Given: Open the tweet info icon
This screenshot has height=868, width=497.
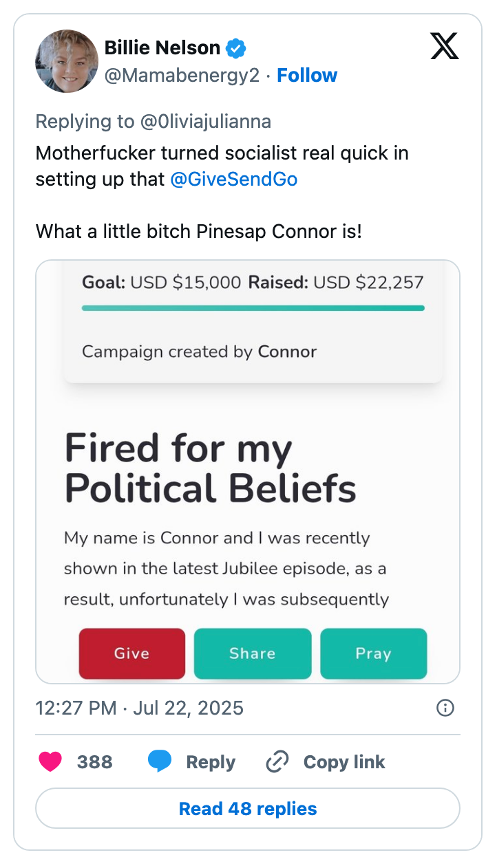Looking at the screenshot, I should pos(445,708).
